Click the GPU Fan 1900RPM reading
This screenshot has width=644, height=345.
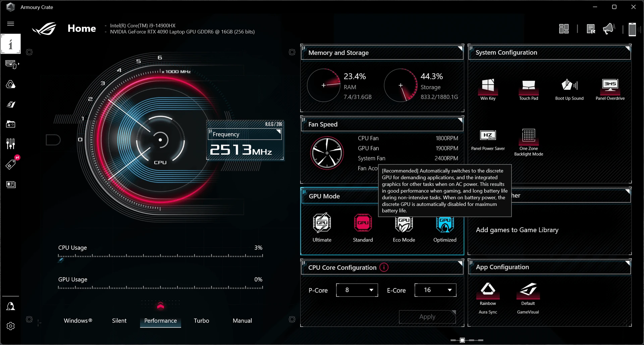click(408, 148)
